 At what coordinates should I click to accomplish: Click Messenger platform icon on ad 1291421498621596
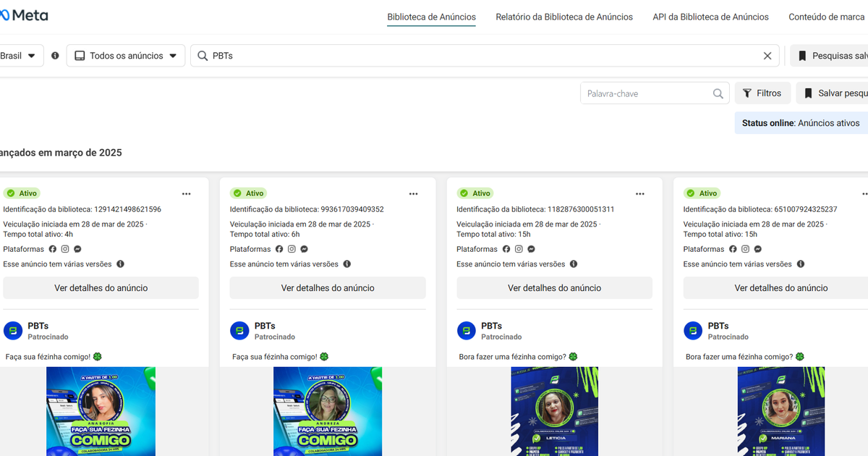tap(77, 249)
